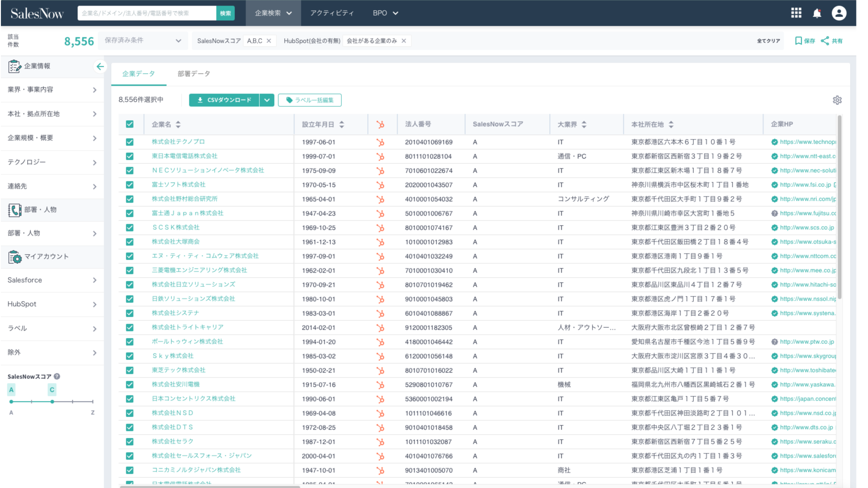868x488 pixels.
Task: Uncheck the 富士ソフト株式会社 row checkbox
Action: (129, 185)
